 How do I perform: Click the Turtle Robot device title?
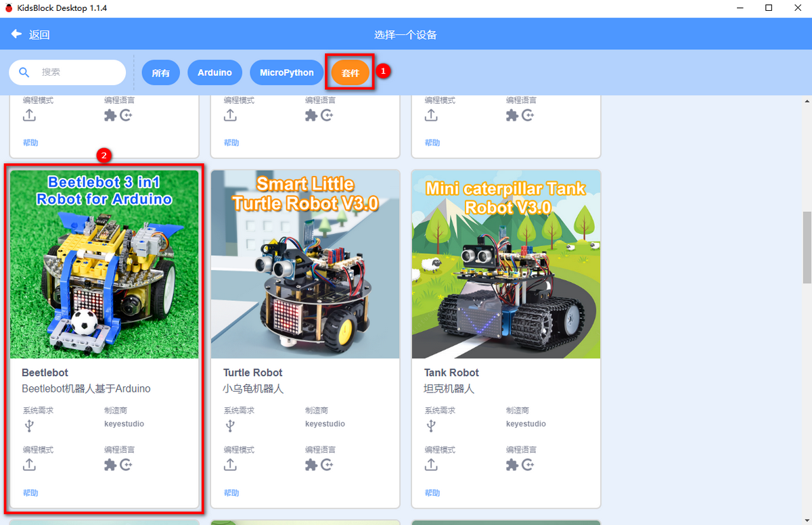[253, 373]
